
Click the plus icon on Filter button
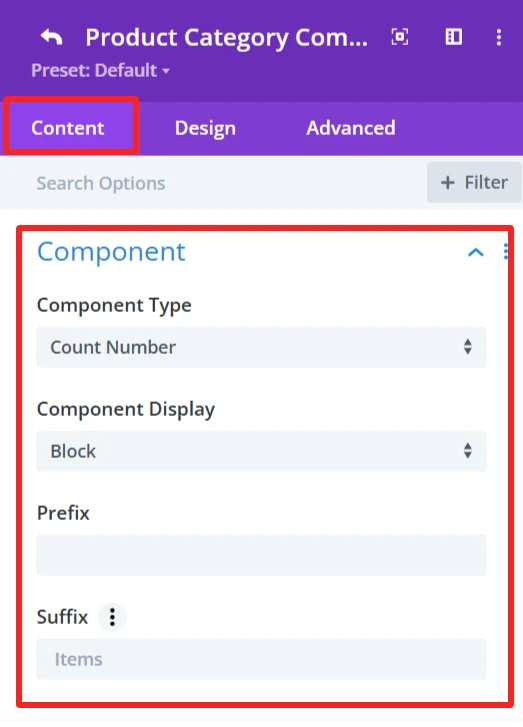coord(447,183)
